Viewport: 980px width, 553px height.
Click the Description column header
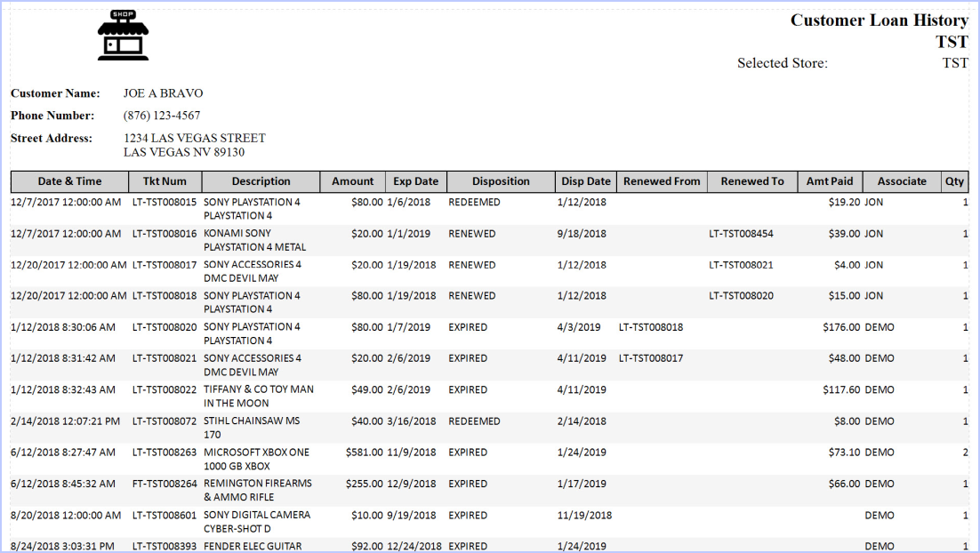[261, 181]
